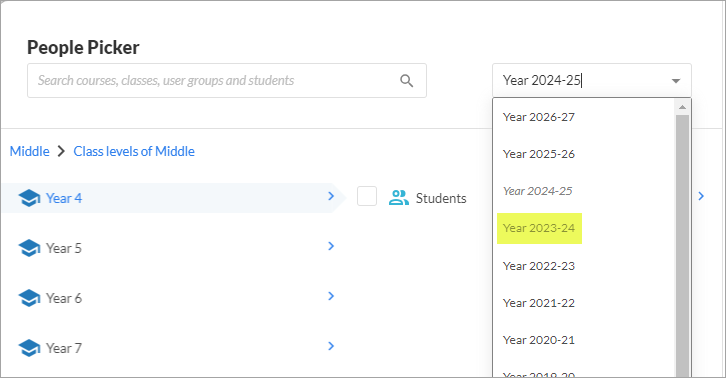Go to the Middle breadcrumb link
The width and height of the screenshot is (726, 378).
pyautogui.click(x=30, y=151)
